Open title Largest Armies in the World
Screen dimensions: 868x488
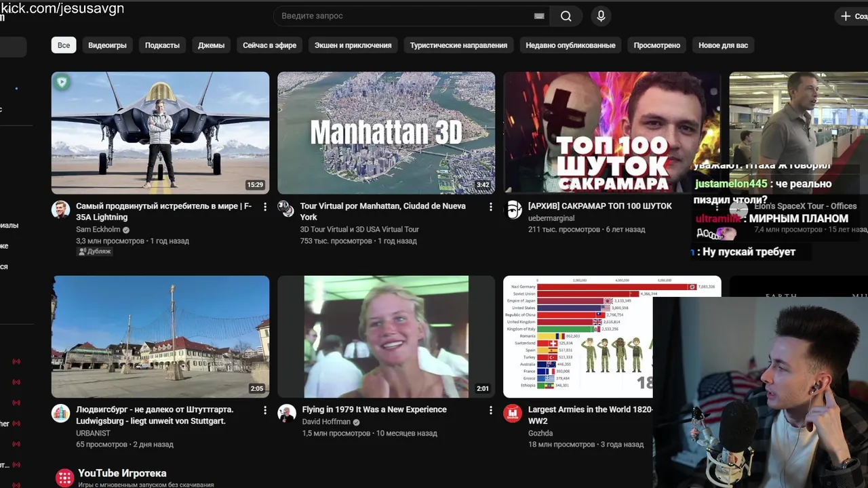tap(590, 415)
